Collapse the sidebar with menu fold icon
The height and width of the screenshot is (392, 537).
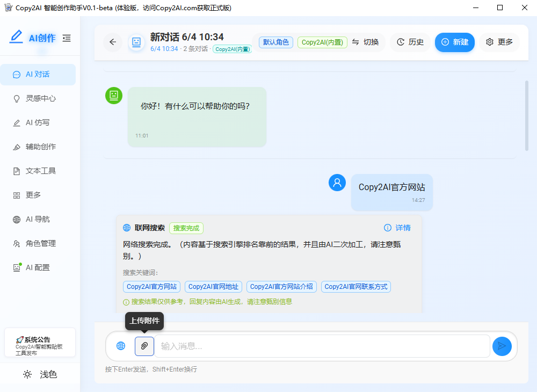point(67,38)
